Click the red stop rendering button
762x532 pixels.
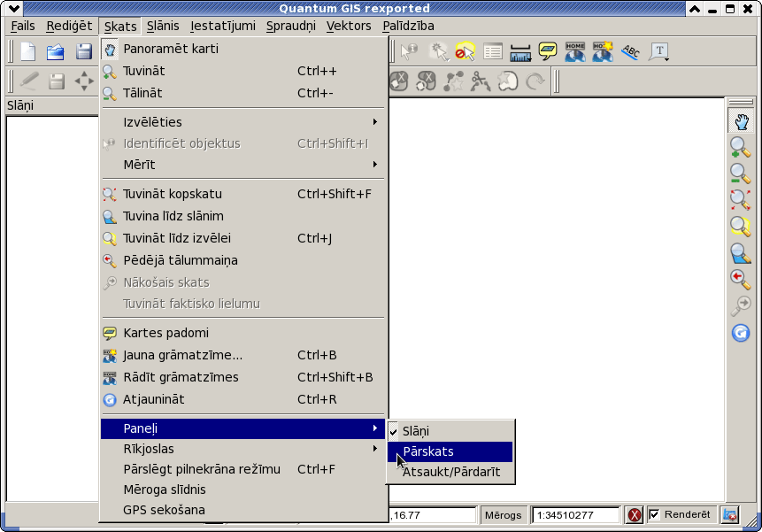click(635, 515)
